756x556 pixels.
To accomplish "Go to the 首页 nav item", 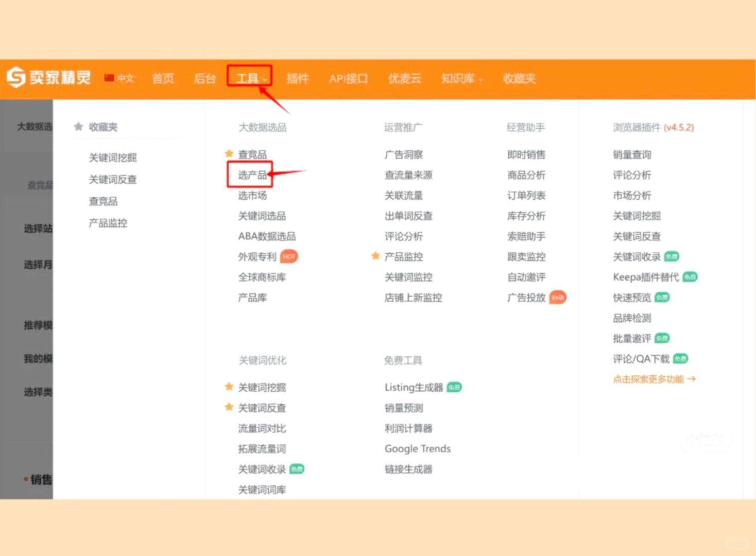I will tap(163, 78).
